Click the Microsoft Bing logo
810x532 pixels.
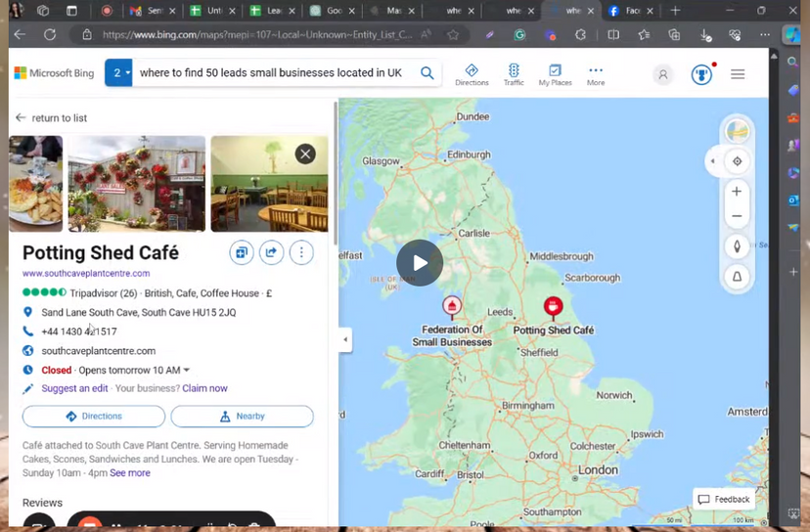54,72
